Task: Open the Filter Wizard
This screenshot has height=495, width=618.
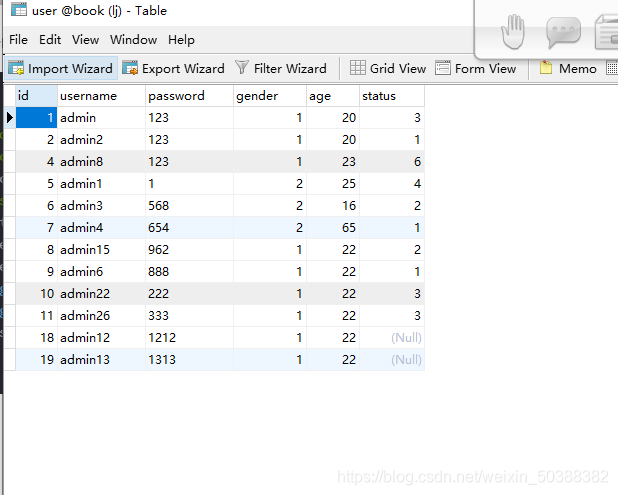Action: 281,69
